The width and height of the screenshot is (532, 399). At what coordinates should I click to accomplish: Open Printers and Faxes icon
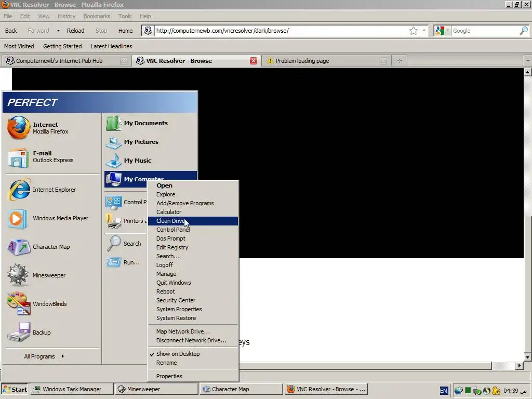pyautogui.click(x=113, y=221)
